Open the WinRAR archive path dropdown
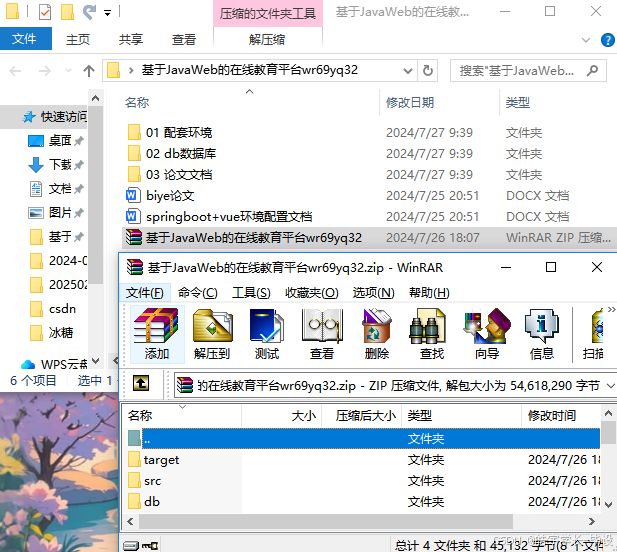The image size is (617, 552). pos(610,386)
